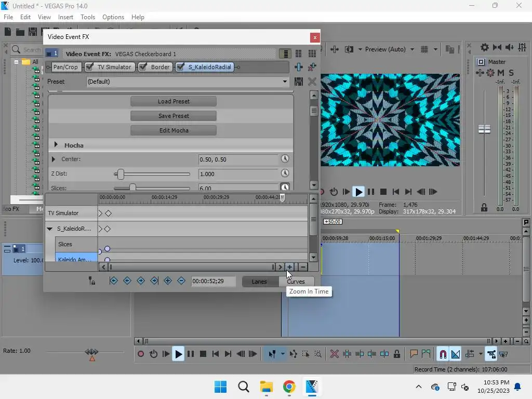
Task: Click the Save Preset button
Action: pyautogui.click(x=174, y=116)
